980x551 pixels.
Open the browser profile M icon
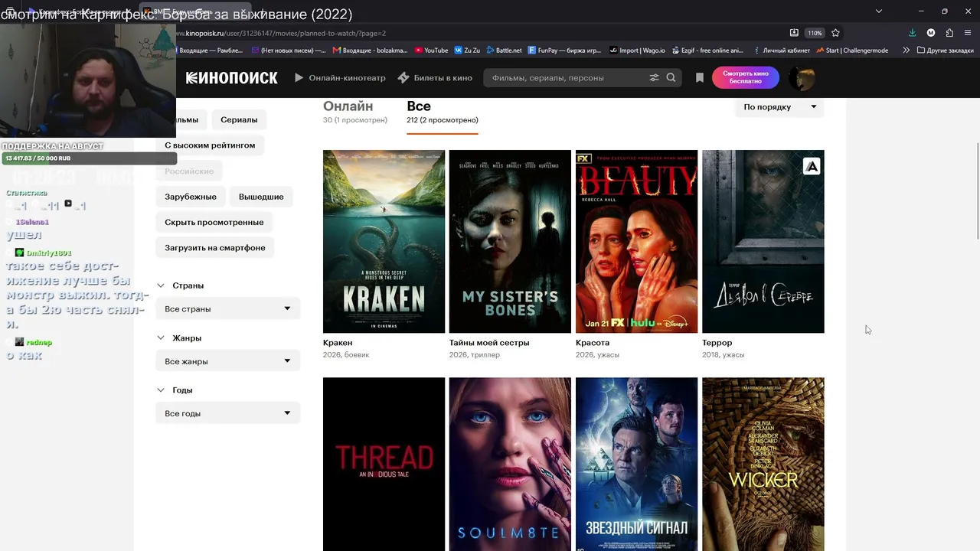pos(931,33)
